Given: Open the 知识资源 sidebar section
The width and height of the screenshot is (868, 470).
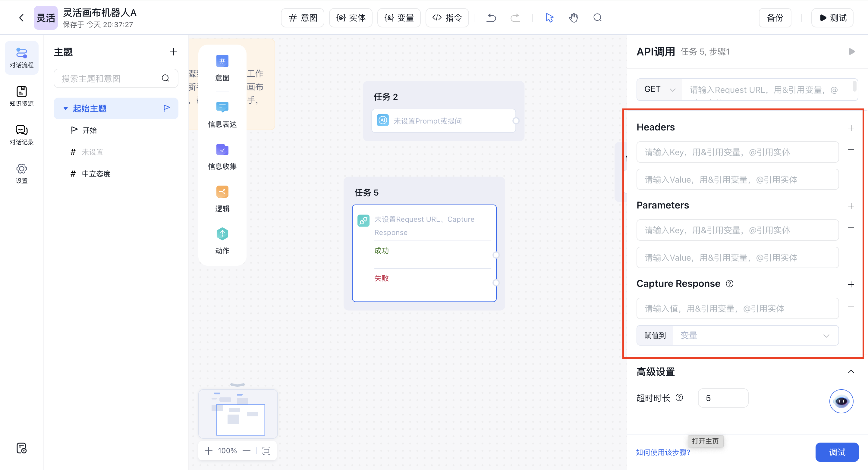Looking at the screenshot, I should point(22,96).
